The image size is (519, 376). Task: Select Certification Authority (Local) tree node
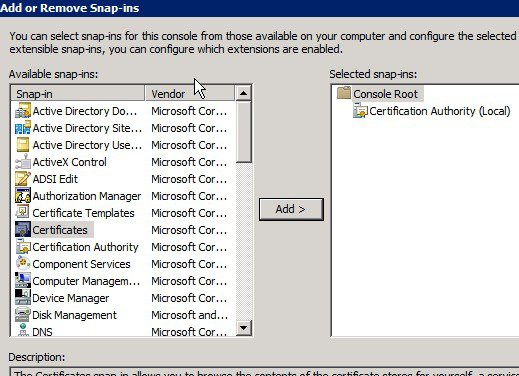click(x=440, y=111)
